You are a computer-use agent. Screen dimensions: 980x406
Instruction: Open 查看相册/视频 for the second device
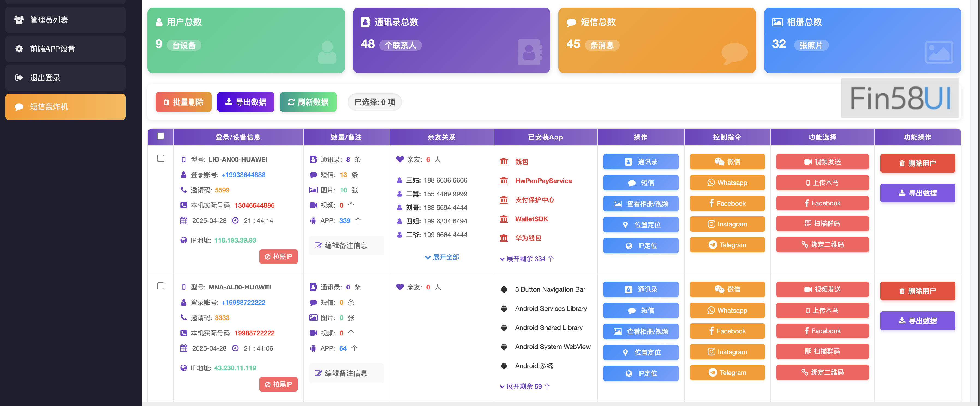[641, 331]
